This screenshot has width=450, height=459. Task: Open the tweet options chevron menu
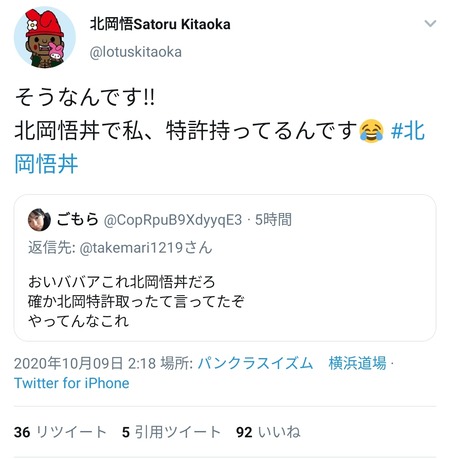pyautogui.click(x=430, y=23)
